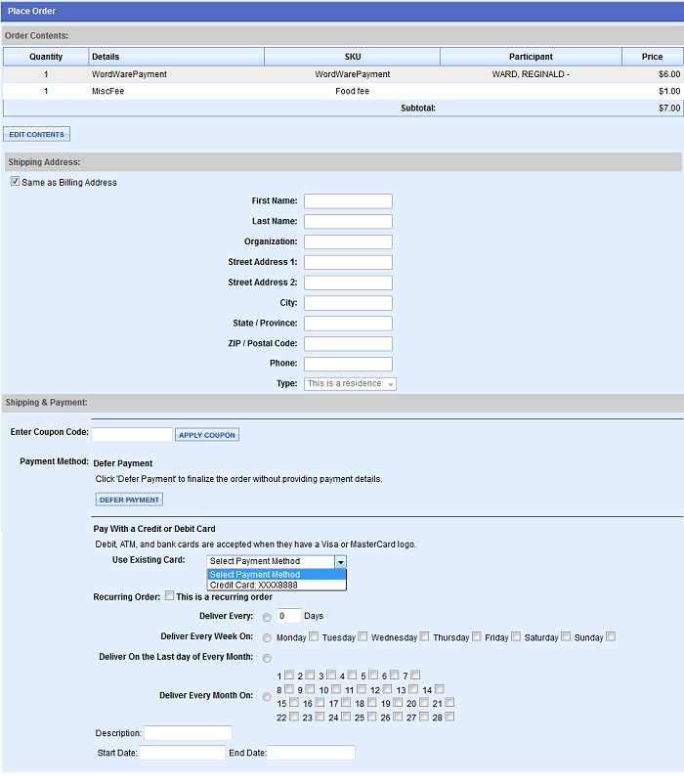
Task: Click the Use Existing Card dropdown arrow
Action: pyautogui.click(x=341, y=562)
